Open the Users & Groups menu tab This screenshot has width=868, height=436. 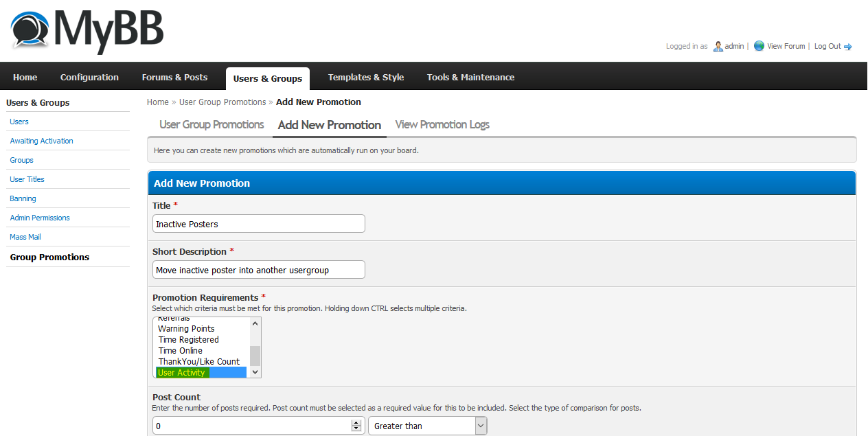tap(267, 78)
